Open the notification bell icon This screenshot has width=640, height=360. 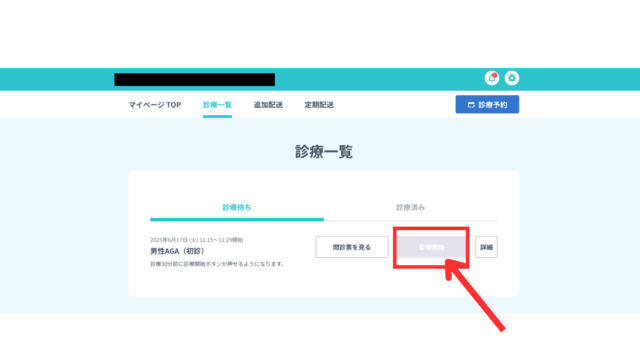(x=492, y=78)
